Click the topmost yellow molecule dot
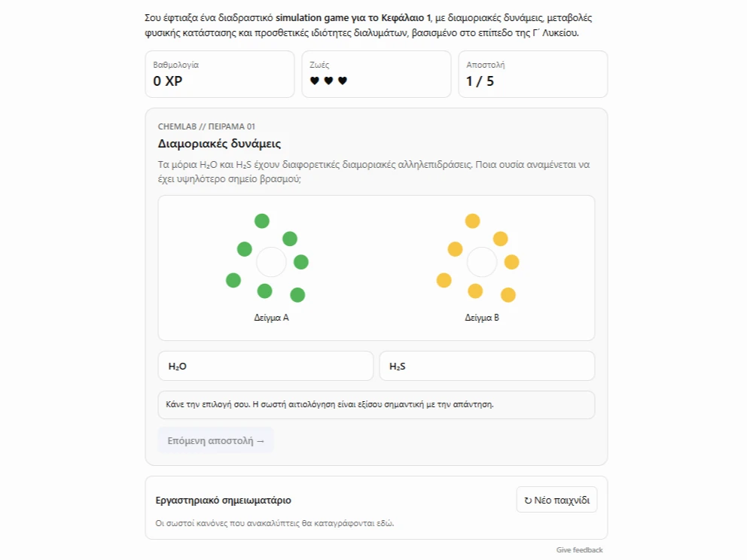747x560 pixels. pos(472,221)
